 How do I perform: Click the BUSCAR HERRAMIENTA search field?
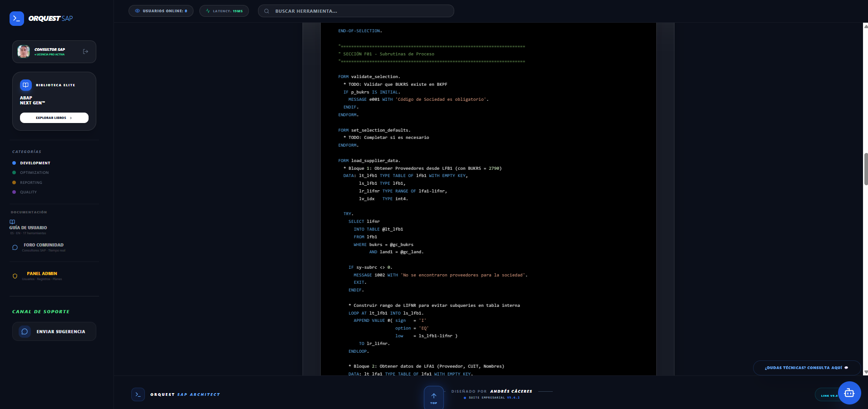356,11
